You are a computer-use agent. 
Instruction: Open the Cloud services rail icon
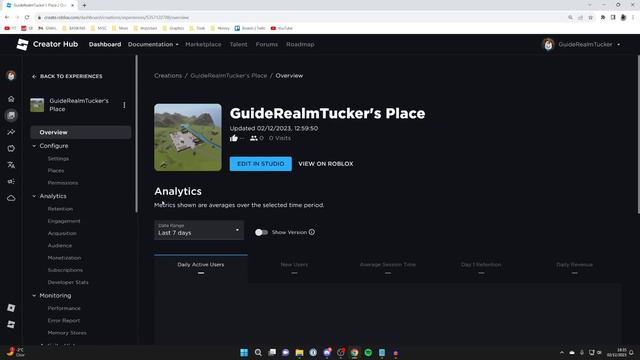point(11,198)
